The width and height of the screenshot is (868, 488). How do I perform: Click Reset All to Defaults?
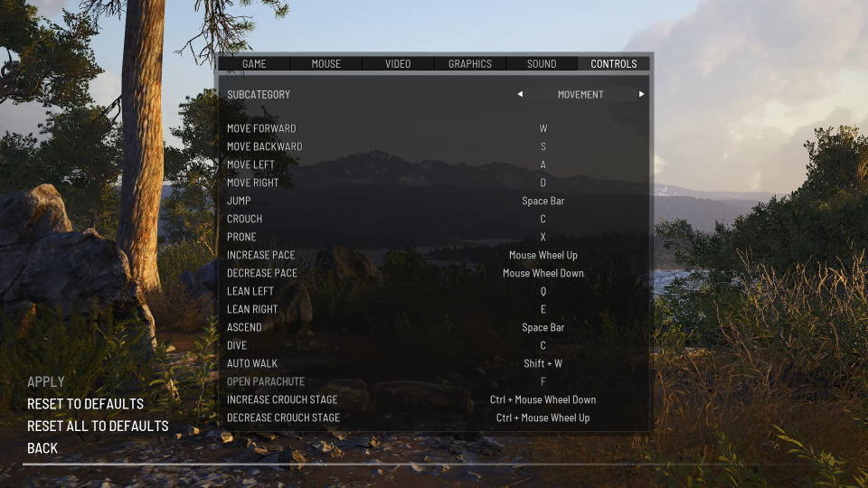click(x=98, y=426)
